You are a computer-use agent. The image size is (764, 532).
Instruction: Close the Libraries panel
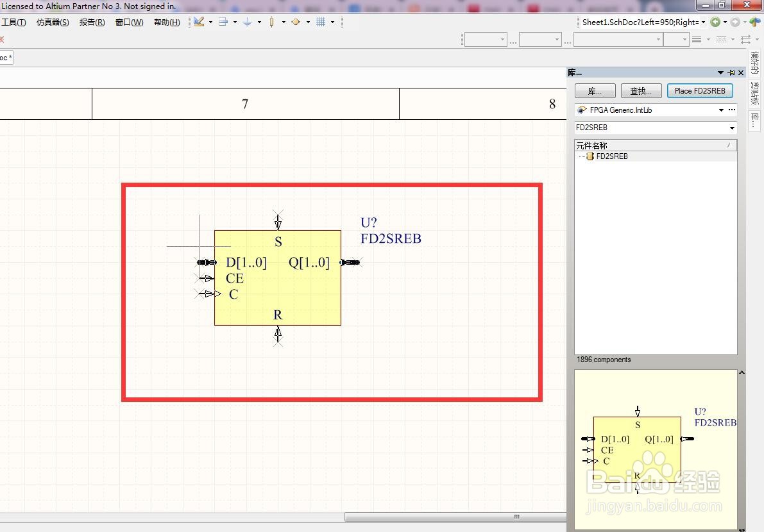741,72
